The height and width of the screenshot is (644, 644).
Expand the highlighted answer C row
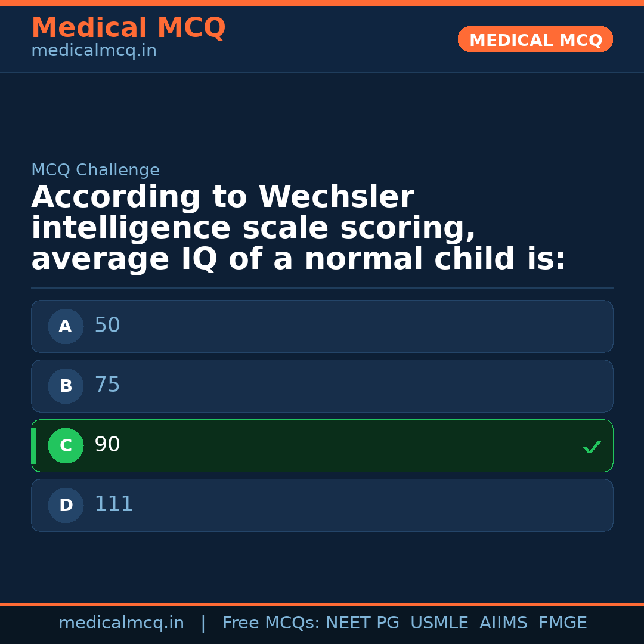click(322, 445)
